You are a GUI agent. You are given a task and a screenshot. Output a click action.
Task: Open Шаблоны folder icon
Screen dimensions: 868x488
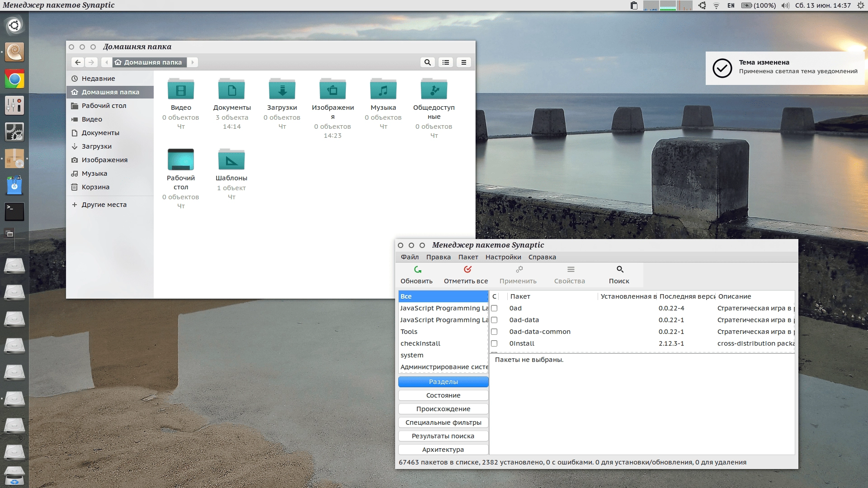coord(231,160)
